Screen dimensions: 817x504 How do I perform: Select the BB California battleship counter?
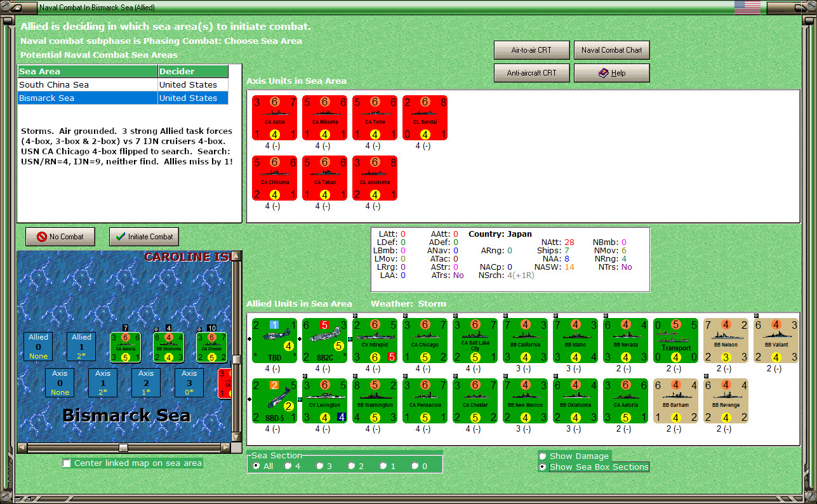coord(525,340)
